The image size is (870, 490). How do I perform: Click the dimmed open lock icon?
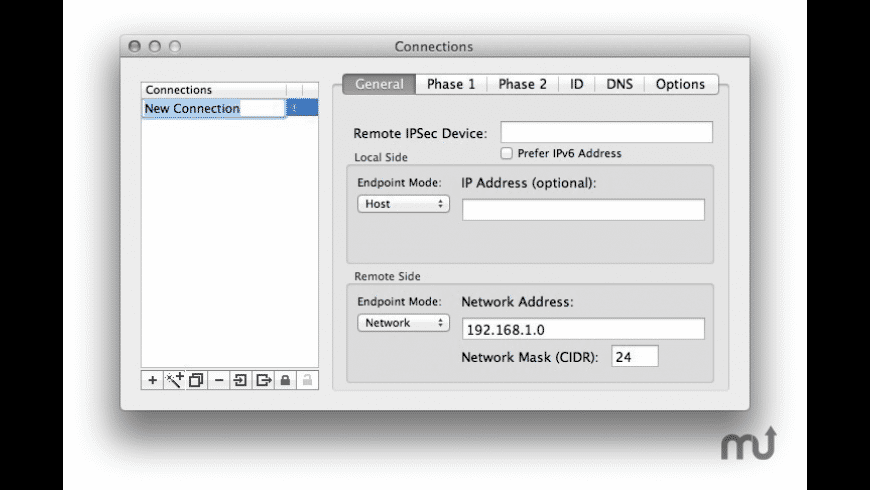[x=307, y=380]
